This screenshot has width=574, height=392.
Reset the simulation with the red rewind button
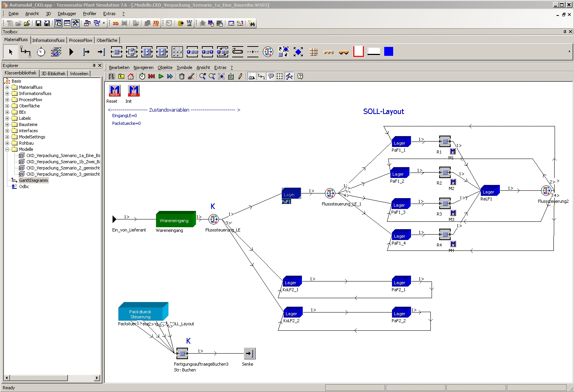click(151, 76)
